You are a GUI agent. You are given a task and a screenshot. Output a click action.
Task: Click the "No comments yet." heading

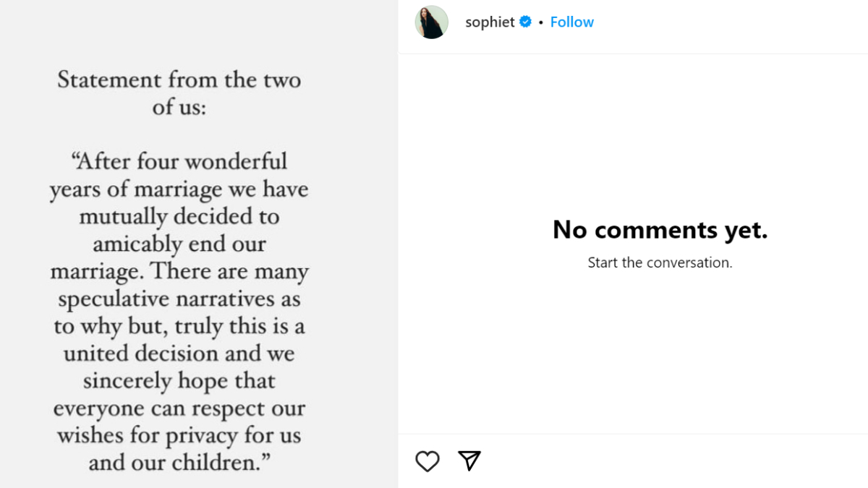(x=660, y=230)
